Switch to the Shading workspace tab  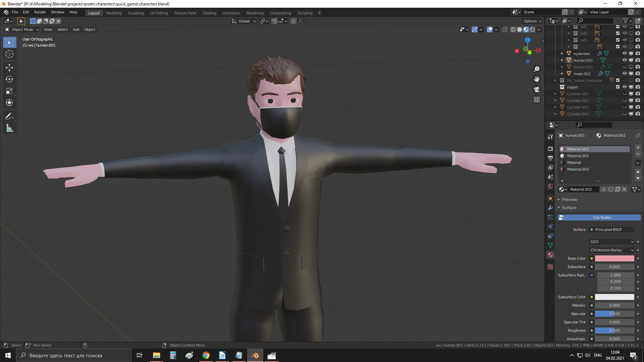pos(209,13)
